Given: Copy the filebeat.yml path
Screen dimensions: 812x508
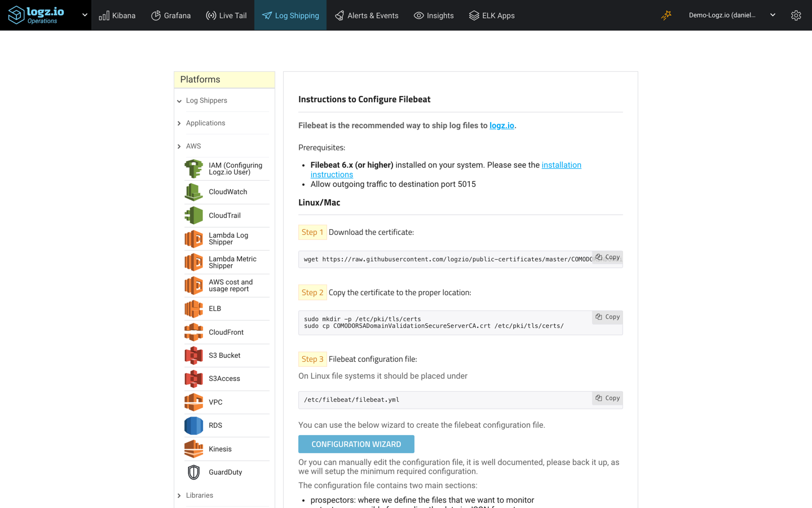Looking at the screenshot, I should click(608, 398).
